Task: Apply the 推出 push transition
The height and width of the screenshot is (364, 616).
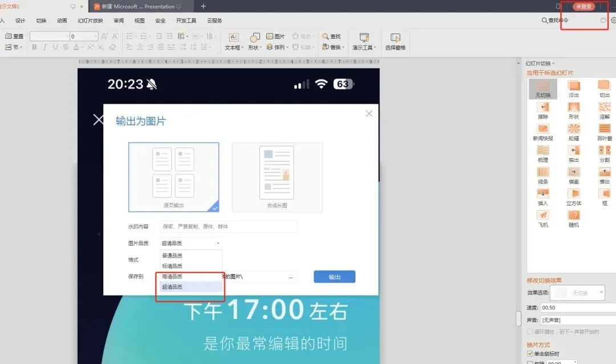Action: 604,175
